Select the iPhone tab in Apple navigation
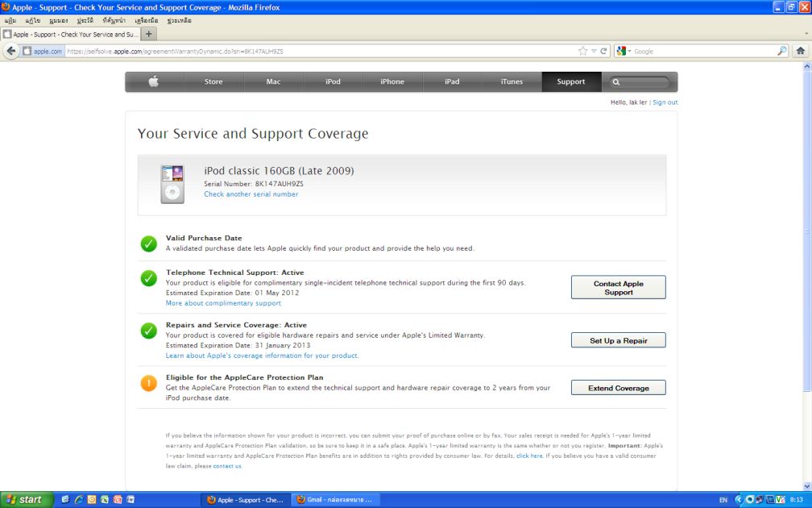The height and width of the screenshot is (508, 812). 392,81
